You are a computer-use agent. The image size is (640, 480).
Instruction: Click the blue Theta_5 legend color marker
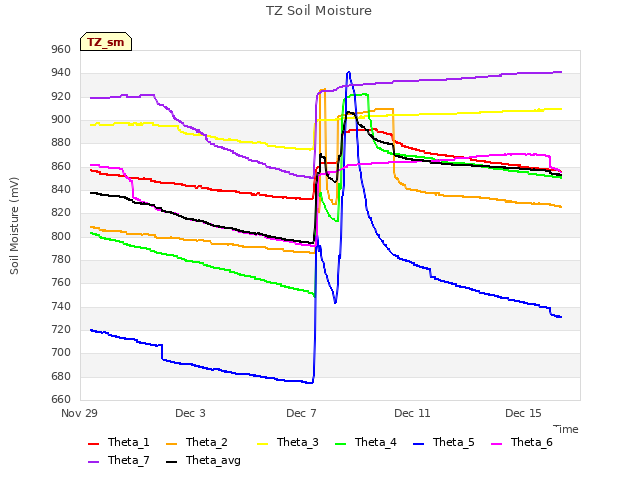(x=418, y=444)
